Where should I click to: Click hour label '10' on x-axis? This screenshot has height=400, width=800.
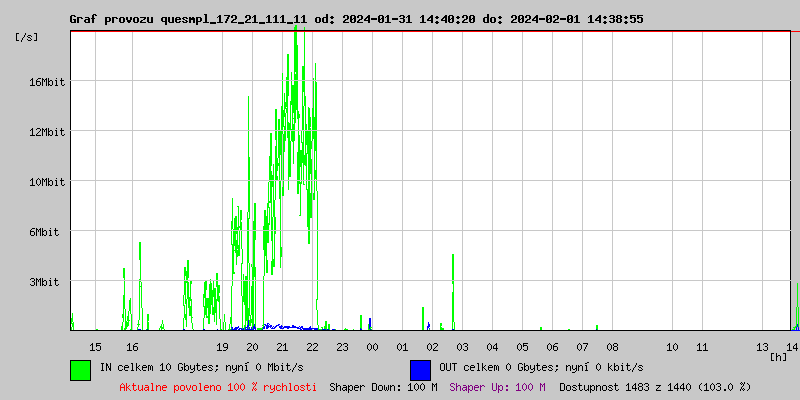672,347
